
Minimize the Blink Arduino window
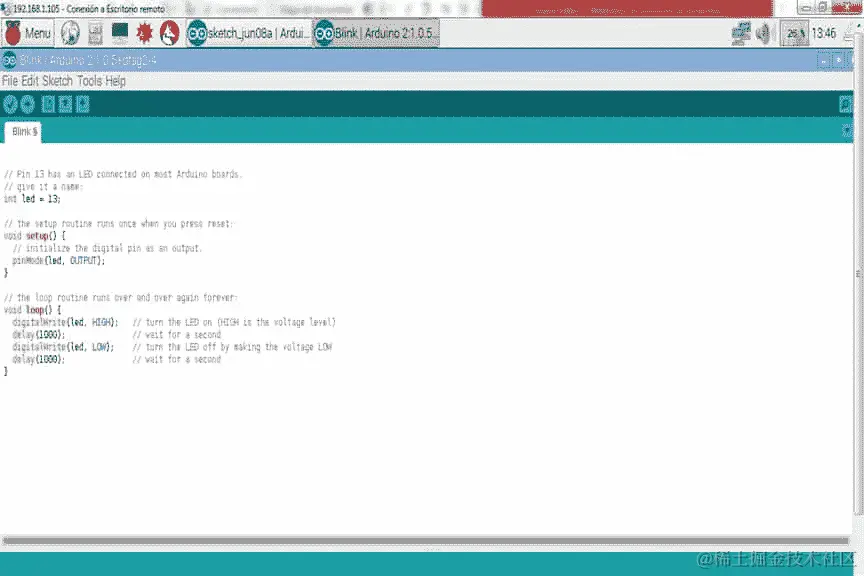click(x=823, y=60)
